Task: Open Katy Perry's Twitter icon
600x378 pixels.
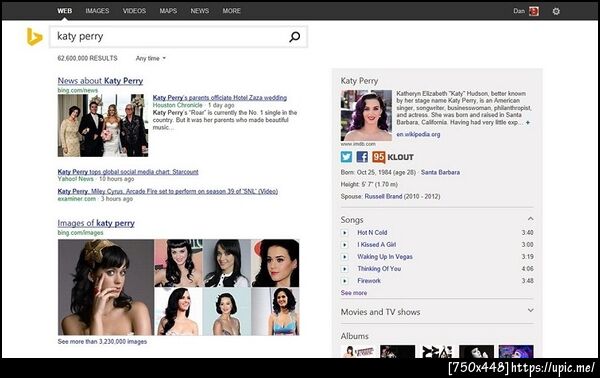Action: point(346,157)
